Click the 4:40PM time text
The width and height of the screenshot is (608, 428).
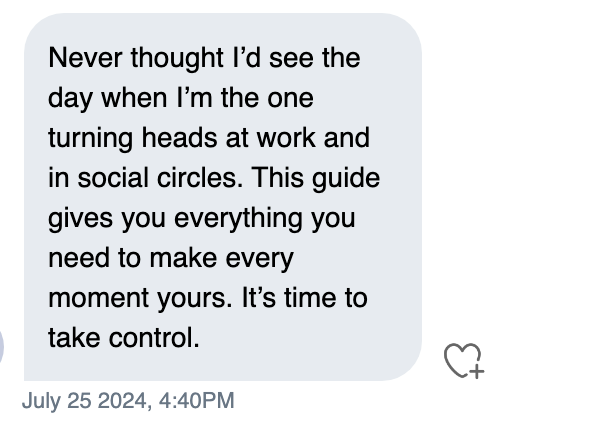click(197, 400)
